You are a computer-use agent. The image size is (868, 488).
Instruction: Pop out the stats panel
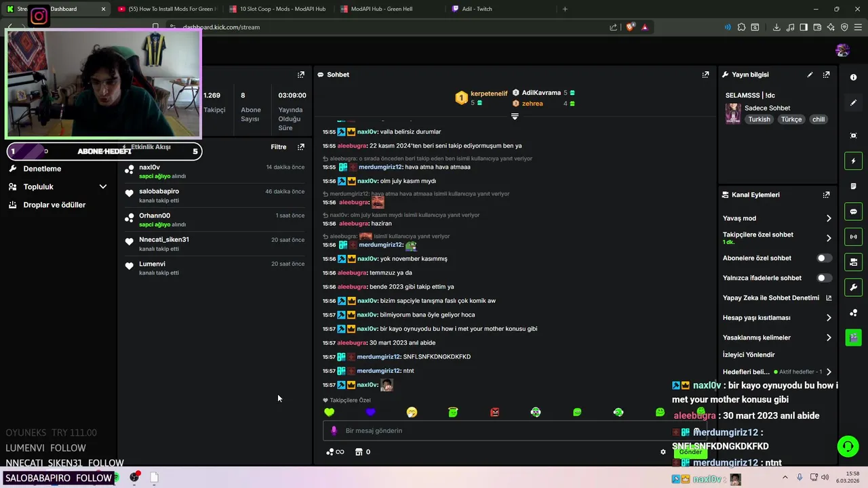coord(301,75)
